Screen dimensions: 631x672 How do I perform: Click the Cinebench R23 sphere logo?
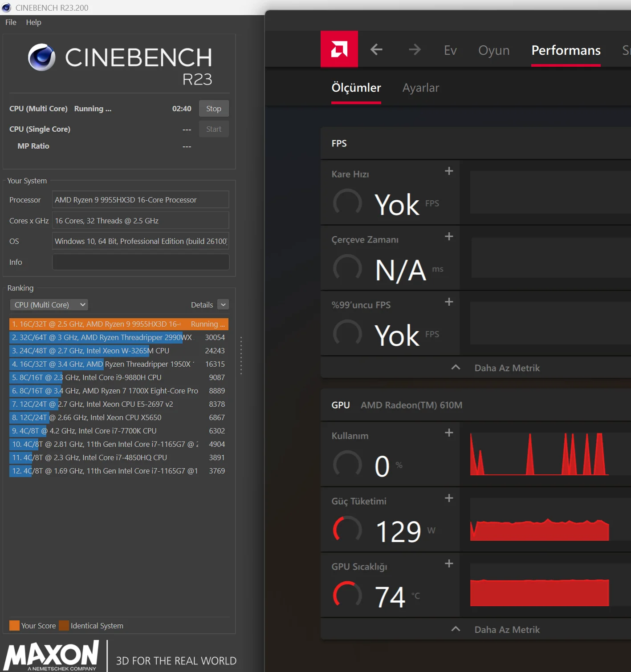click(42, 57)
